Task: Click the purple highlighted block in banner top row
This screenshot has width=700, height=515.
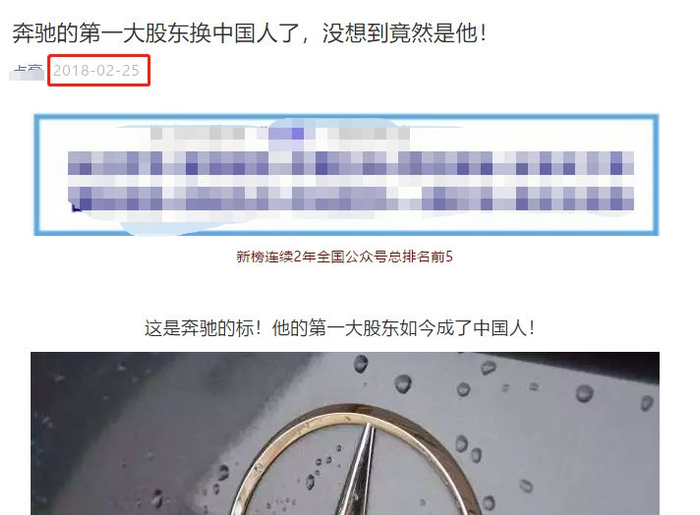Action: click(x=286, y=133)
